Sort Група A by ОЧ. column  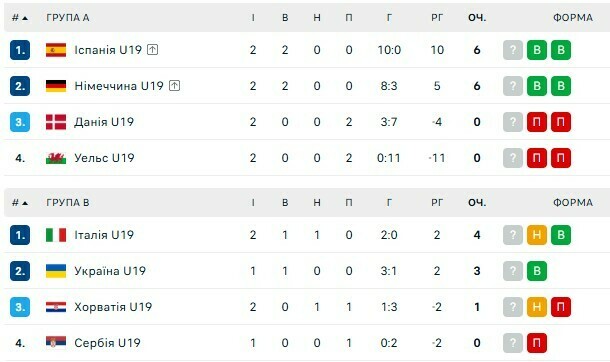(477, 17)
